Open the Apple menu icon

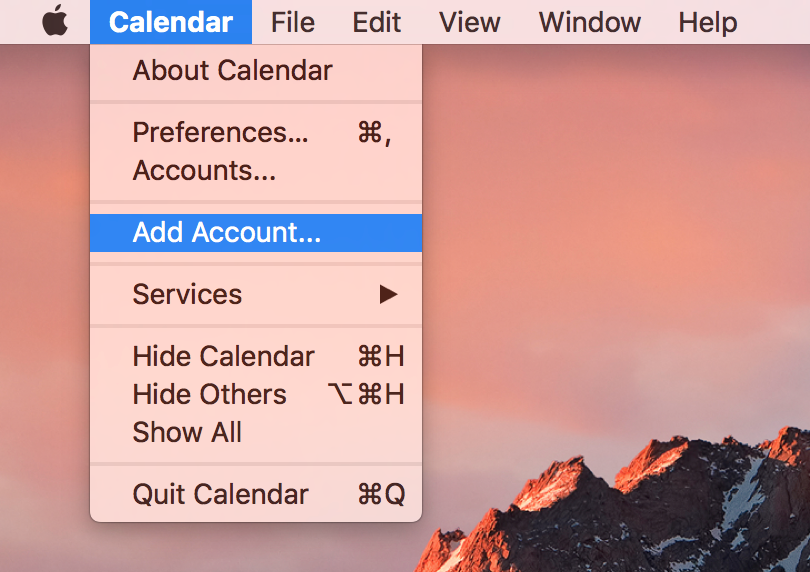(x=55, y=21)
